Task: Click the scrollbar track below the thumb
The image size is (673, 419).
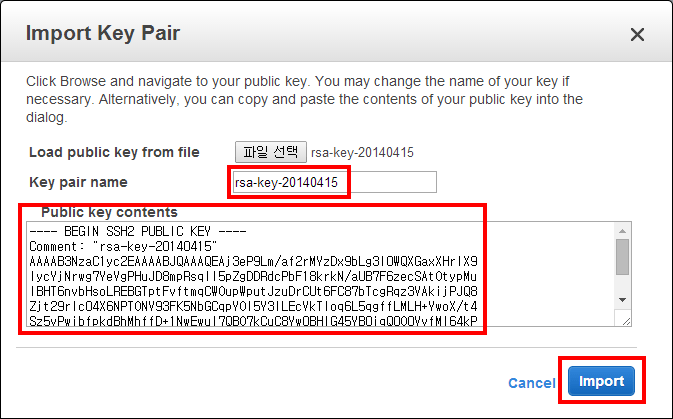Action: coord(621,284)
